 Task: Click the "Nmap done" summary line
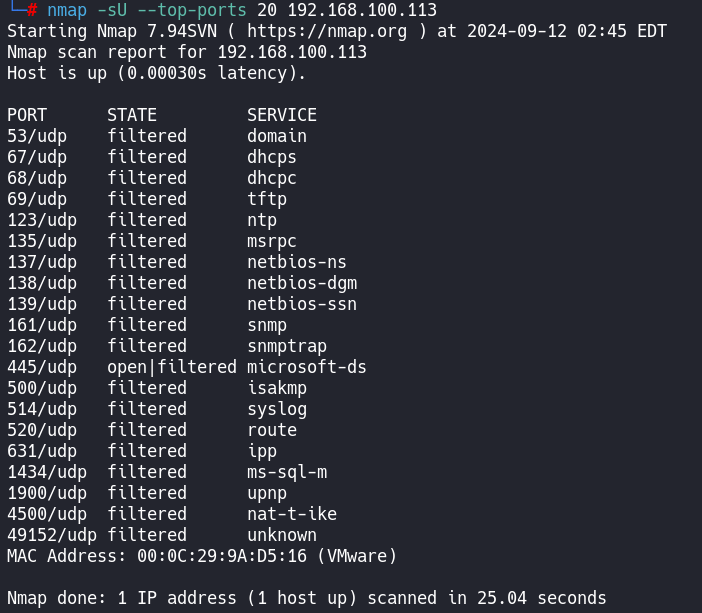[x=306, y=598]
